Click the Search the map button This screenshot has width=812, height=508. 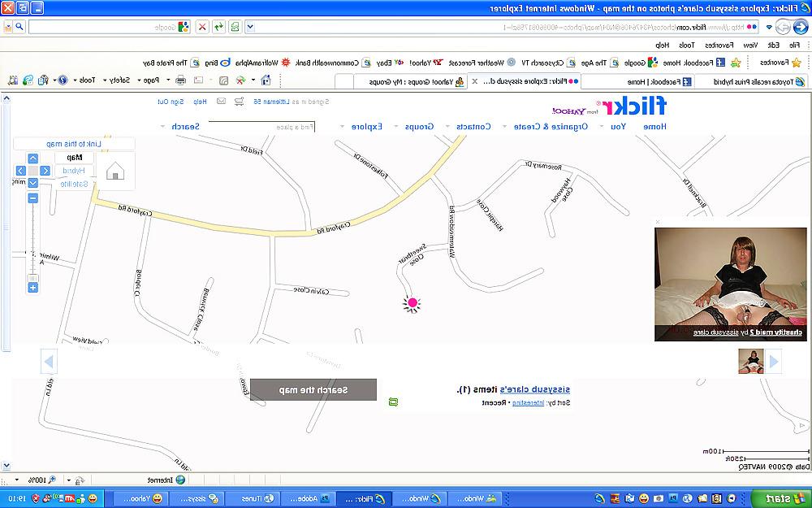pyautogui.click(x=313, y=390)
